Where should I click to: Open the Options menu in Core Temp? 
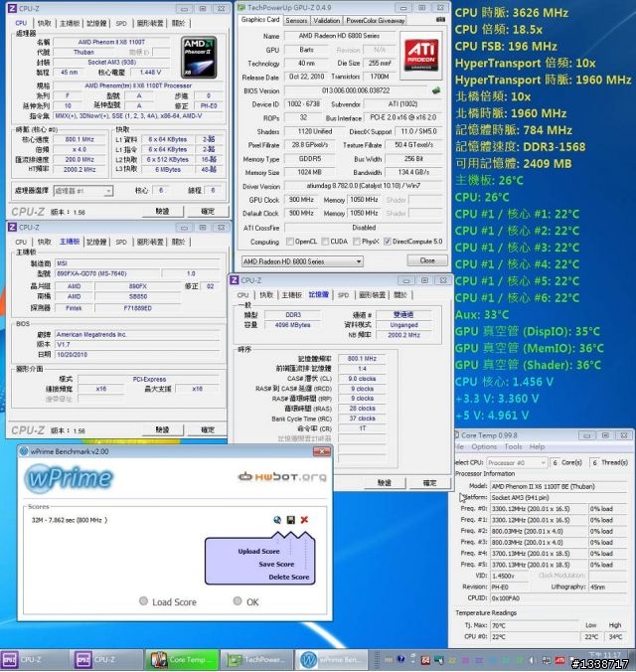pos(484,446)
